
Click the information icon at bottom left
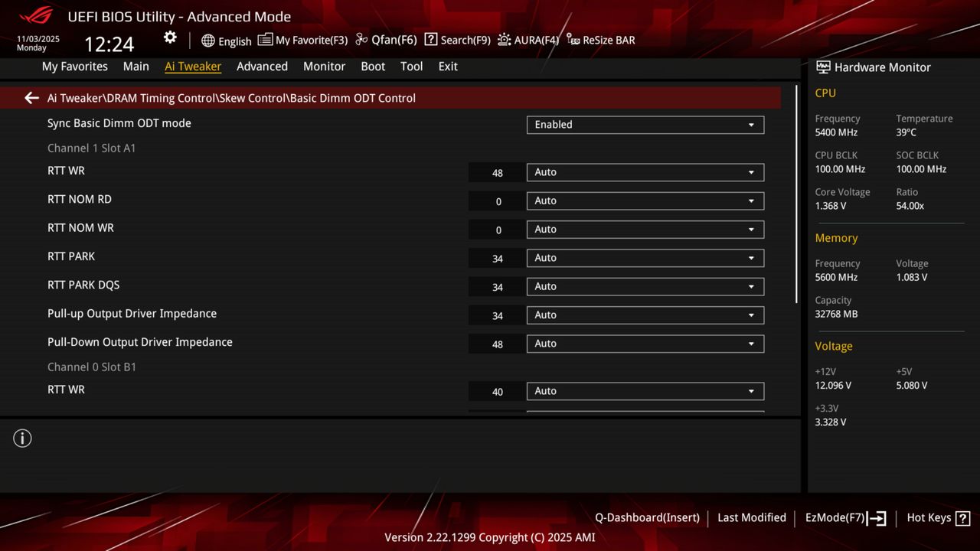tap(22, 438)
